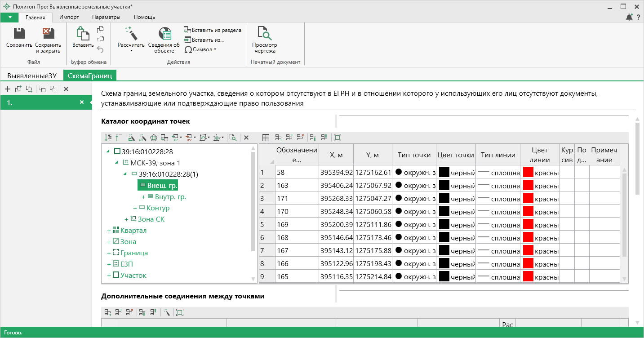Open the Символ dropdown menu

[201, 49]
